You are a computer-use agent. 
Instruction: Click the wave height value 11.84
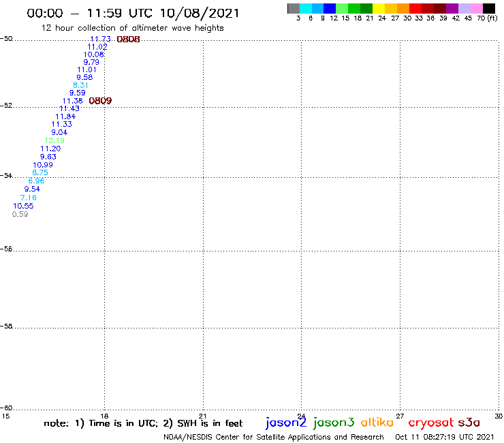[65, 117]
